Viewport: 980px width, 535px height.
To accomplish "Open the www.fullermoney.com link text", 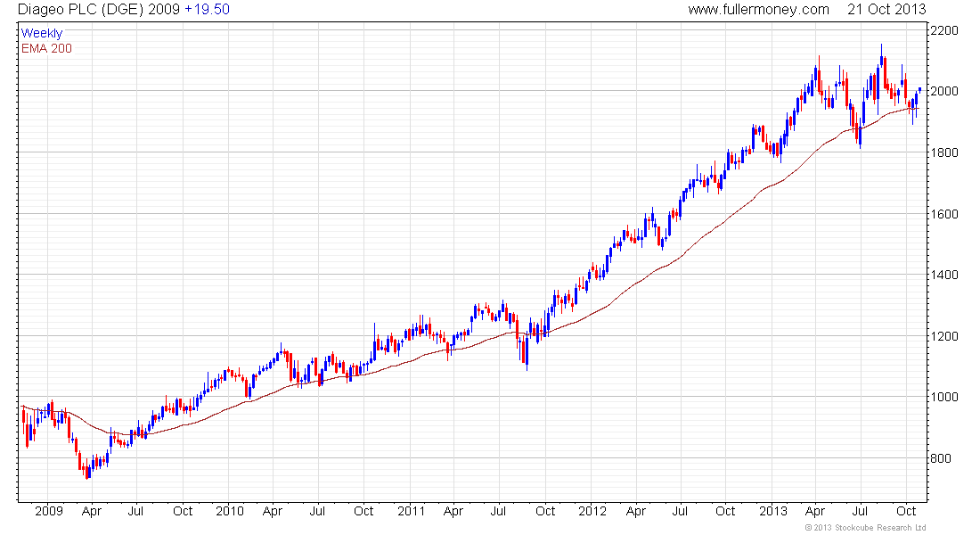I will pyautogui.click(x=758, y=10).
